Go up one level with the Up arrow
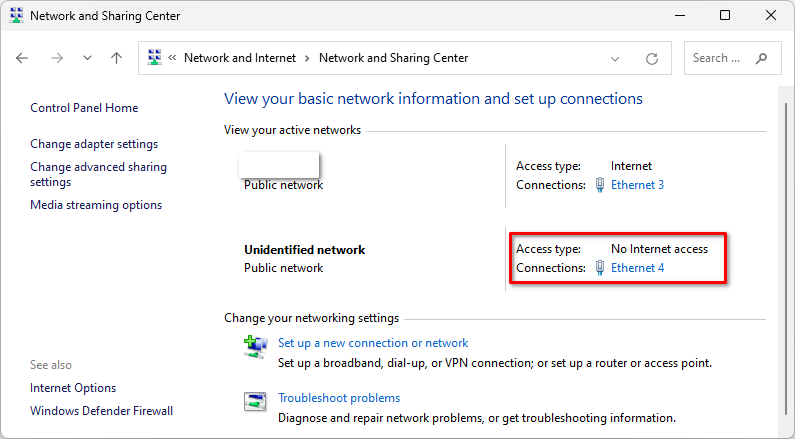The height and width of the screenshot is (439, 795). tap(117, 58)
